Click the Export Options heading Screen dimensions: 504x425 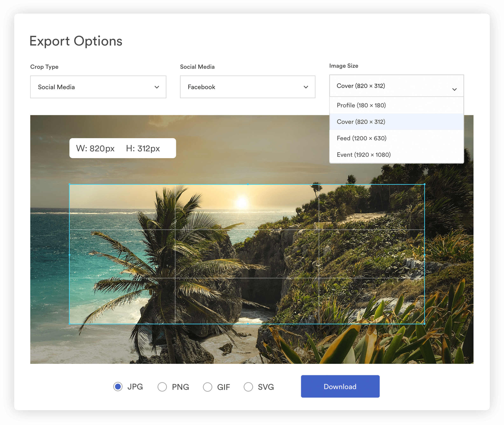(x=76, y=41)
